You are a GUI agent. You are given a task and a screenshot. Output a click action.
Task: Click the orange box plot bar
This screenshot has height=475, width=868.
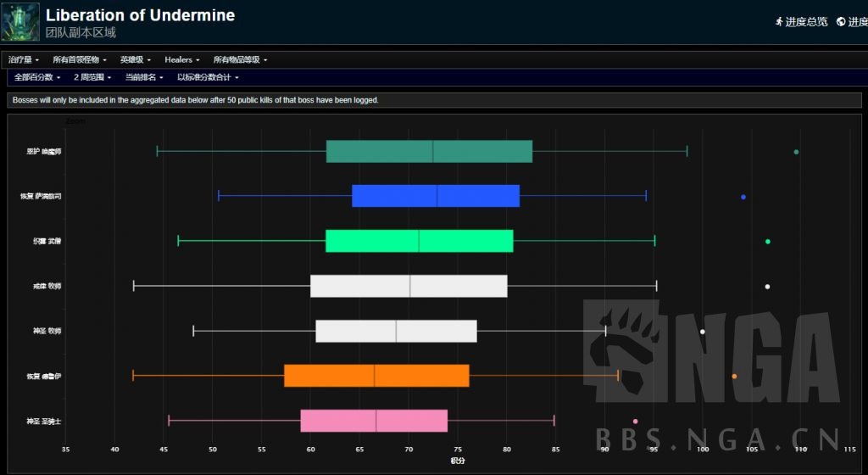[376, 376]
